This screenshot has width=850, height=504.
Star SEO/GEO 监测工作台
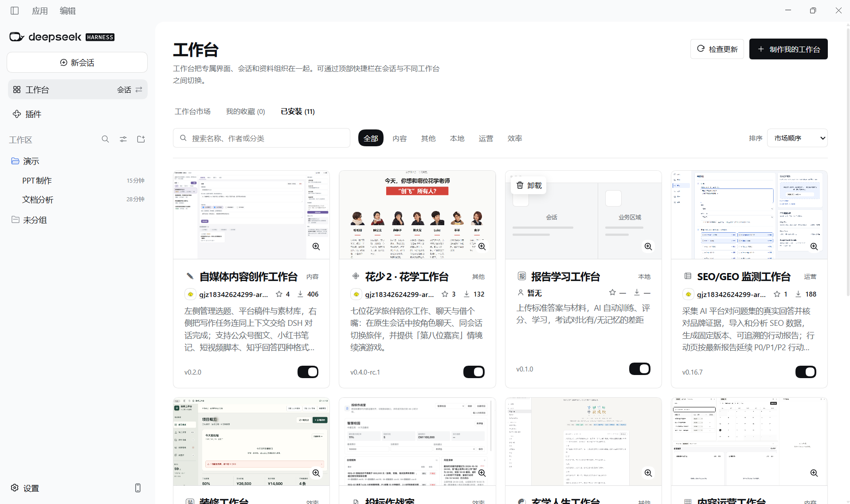point(777,294)
